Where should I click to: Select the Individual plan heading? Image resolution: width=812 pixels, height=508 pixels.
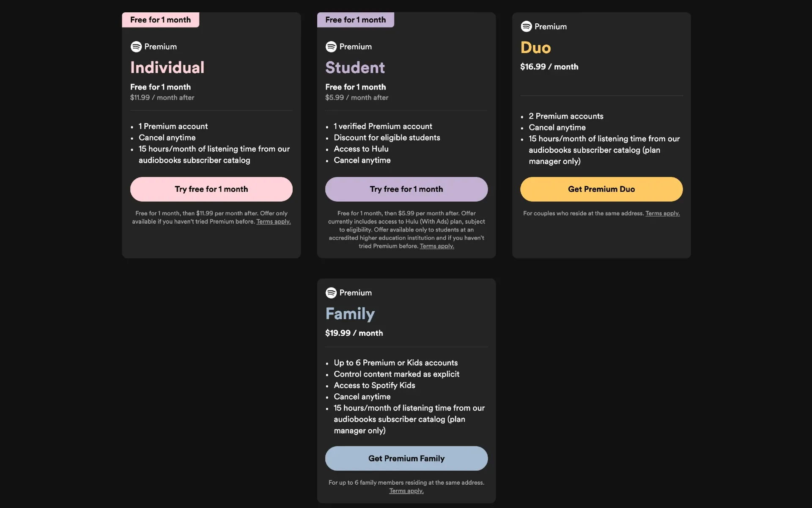click(x=167, y=67)
